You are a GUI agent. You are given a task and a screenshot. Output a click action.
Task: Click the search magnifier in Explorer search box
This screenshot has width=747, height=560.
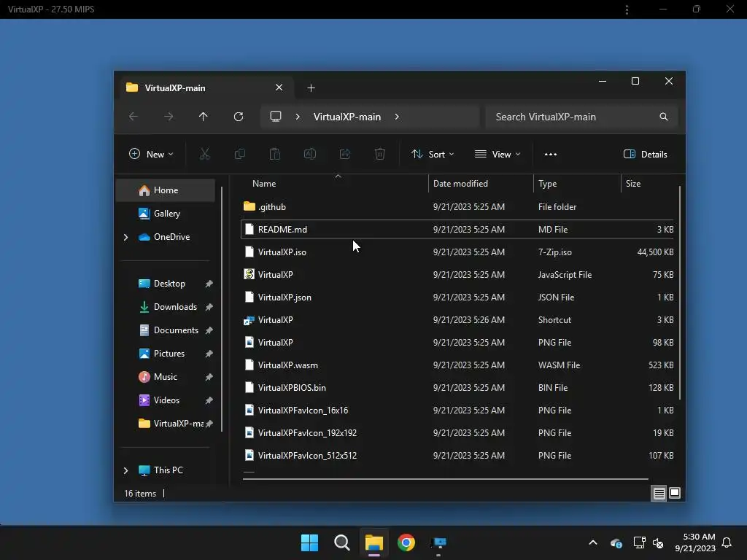(x=664, y=117)
